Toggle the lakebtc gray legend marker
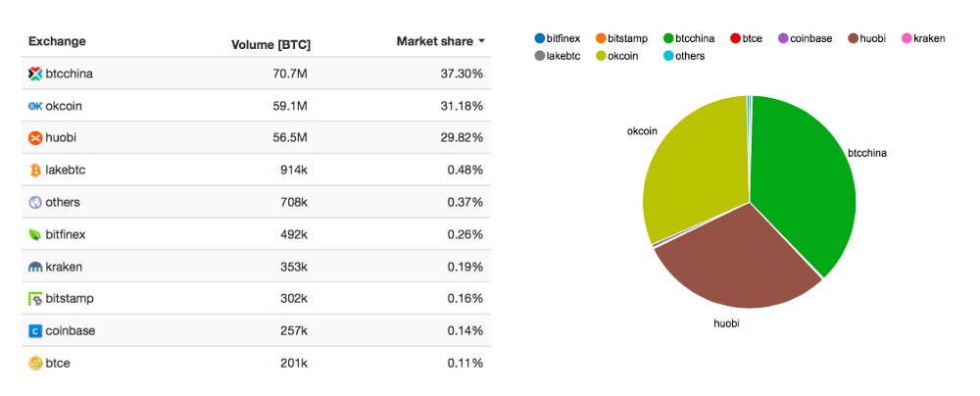Screen dimensions: 980x396 click(x=539, y=56)
